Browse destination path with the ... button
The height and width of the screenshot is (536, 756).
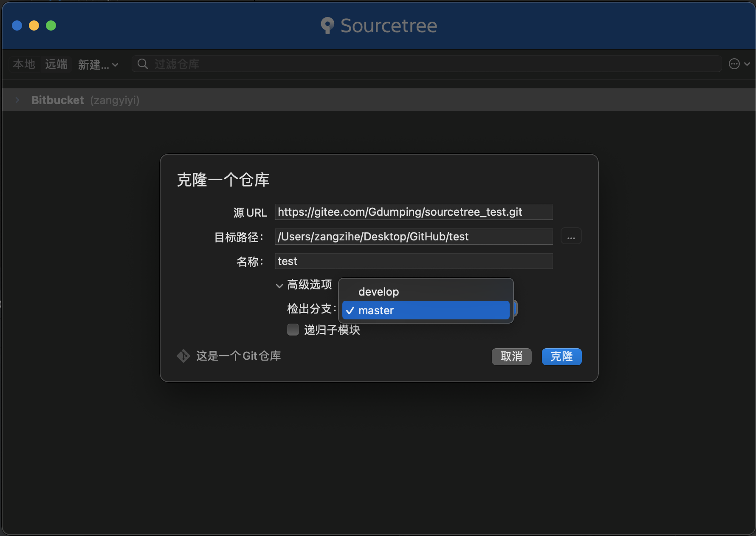tap(571, 236)
